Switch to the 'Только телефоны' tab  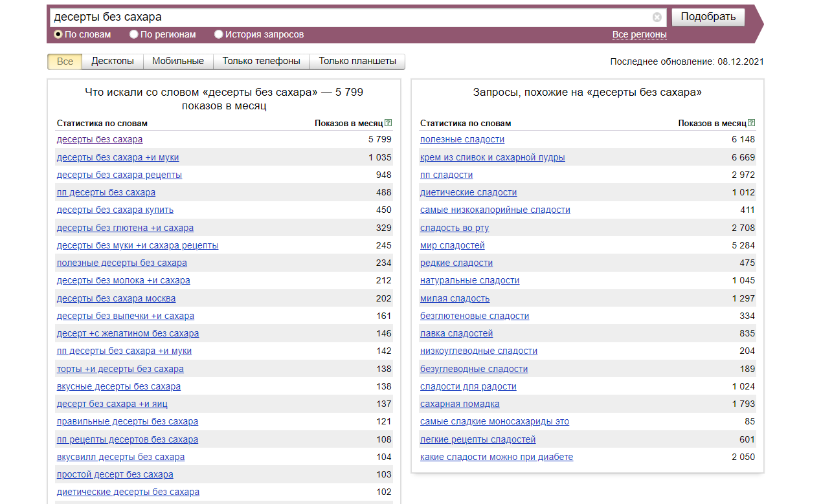click(262, 61)
